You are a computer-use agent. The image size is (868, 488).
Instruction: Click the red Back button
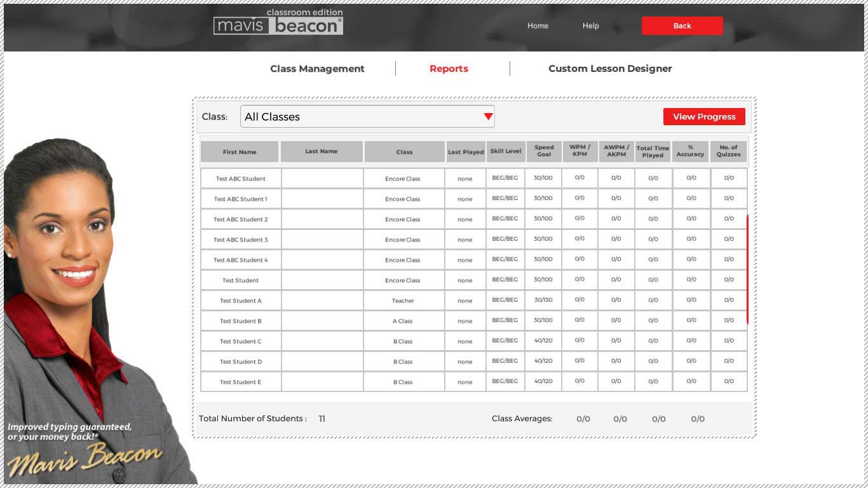[x=682, y=25]
